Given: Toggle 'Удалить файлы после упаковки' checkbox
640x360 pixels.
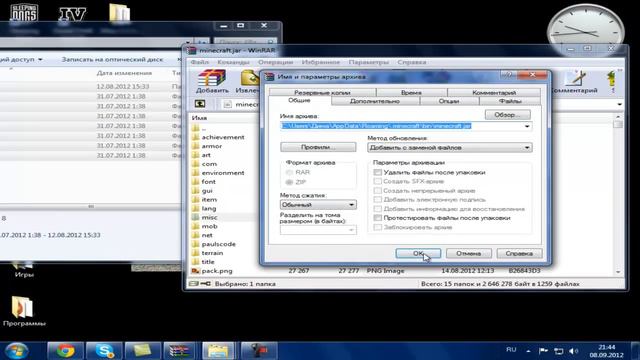Looking at the screenshot, I should [x=378, y=172].
